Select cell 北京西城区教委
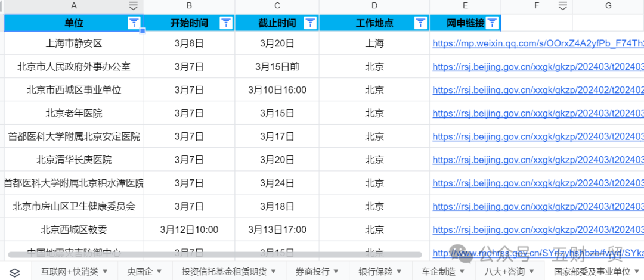 [74, 229]
